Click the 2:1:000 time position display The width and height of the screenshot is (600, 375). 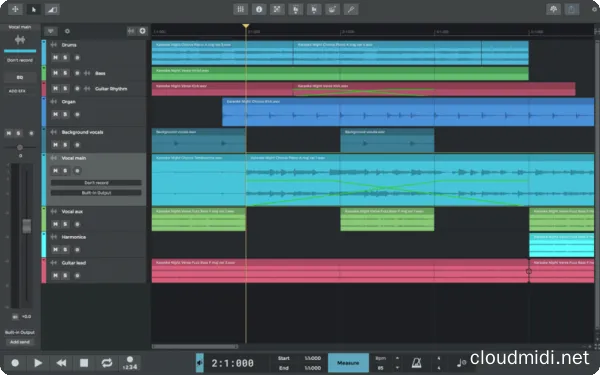(x=233, y=363)
